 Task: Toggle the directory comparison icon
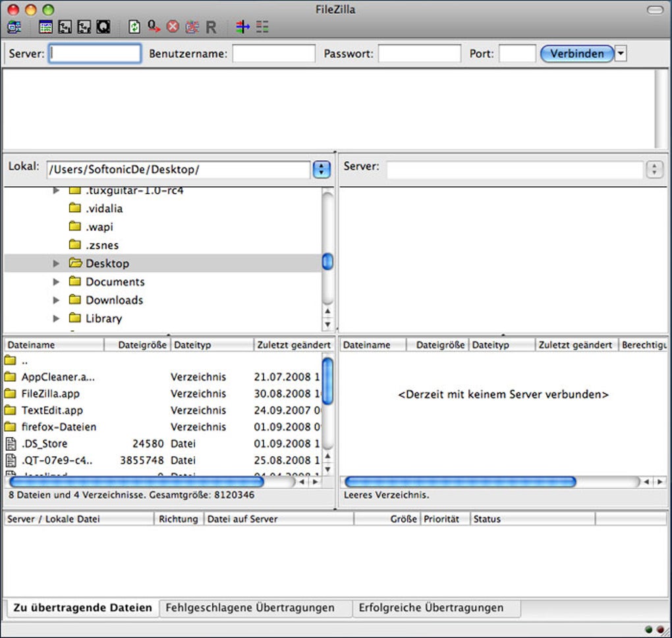coord(262,27)
